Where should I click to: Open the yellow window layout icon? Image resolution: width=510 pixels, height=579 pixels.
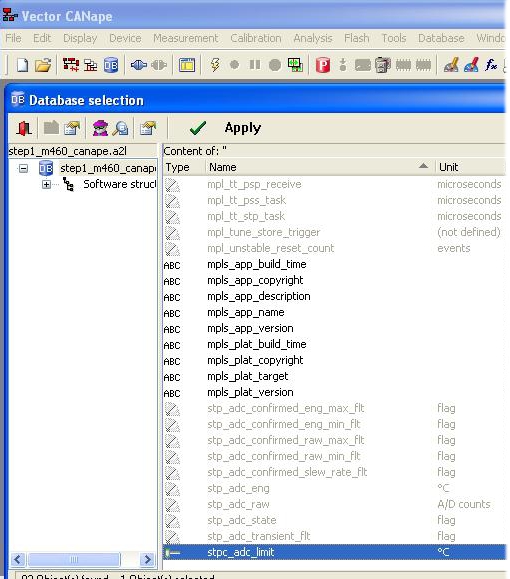pyautogui.click(x=187, y=65)
